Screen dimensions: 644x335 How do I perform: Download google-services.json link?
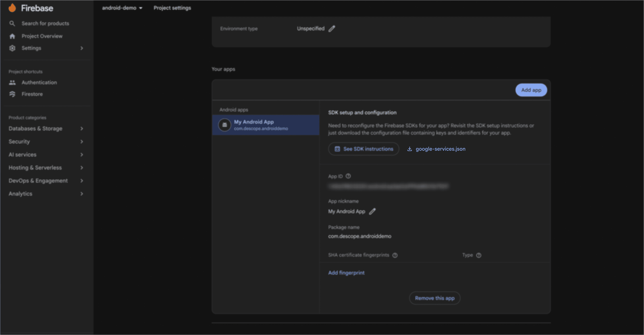click(x=440, y=149)
